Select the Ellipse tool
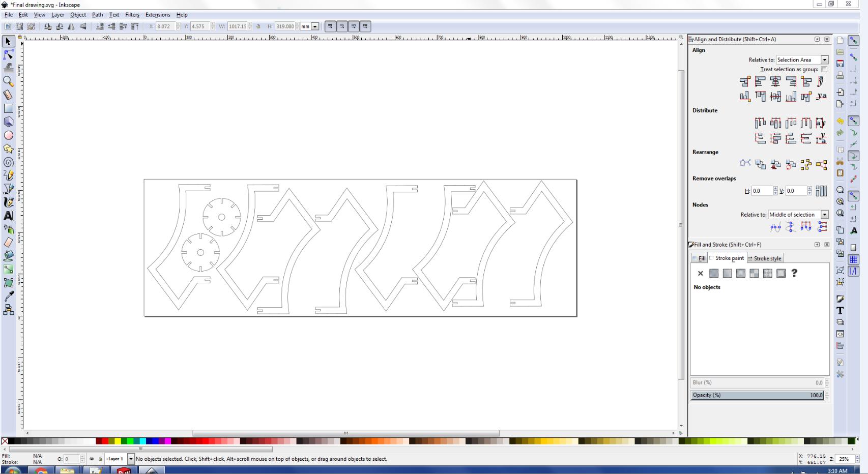The height and width of the screenshot is (474, 868). pos(8,135)
